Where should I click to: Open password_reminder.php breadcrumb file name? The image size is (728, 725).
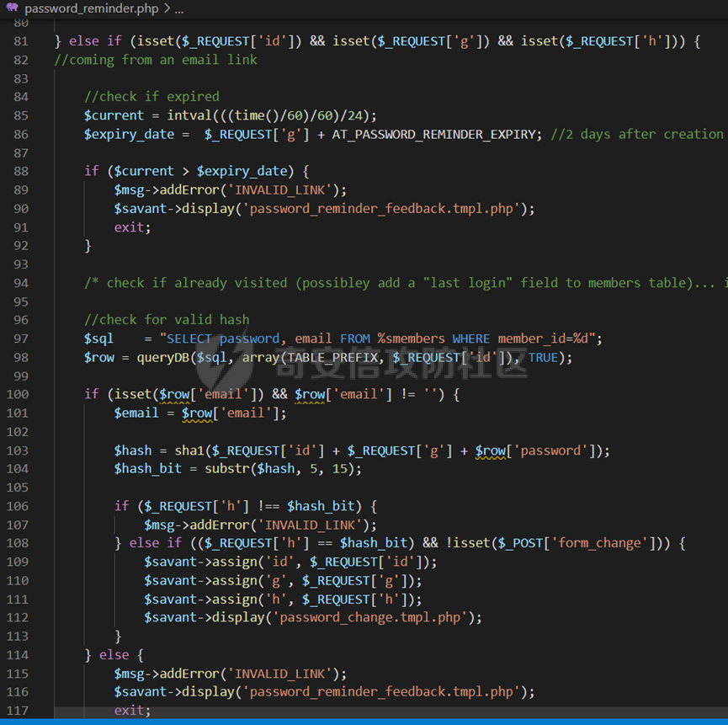tap(91, 8)
